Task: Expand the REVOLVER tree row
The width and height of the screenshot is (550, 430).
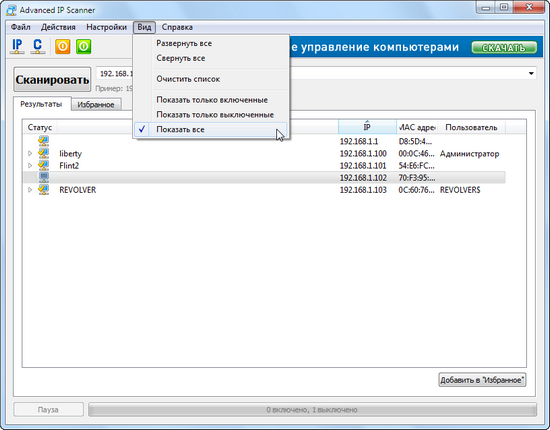Action: pyautogui.click(x=30, y=190)
